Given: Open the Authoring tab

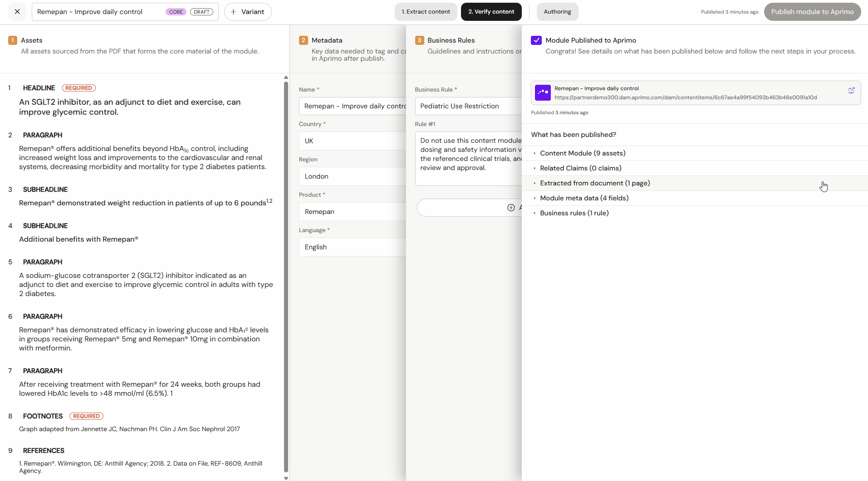Looking at the screenshot, I should click(x=558, y=12).
